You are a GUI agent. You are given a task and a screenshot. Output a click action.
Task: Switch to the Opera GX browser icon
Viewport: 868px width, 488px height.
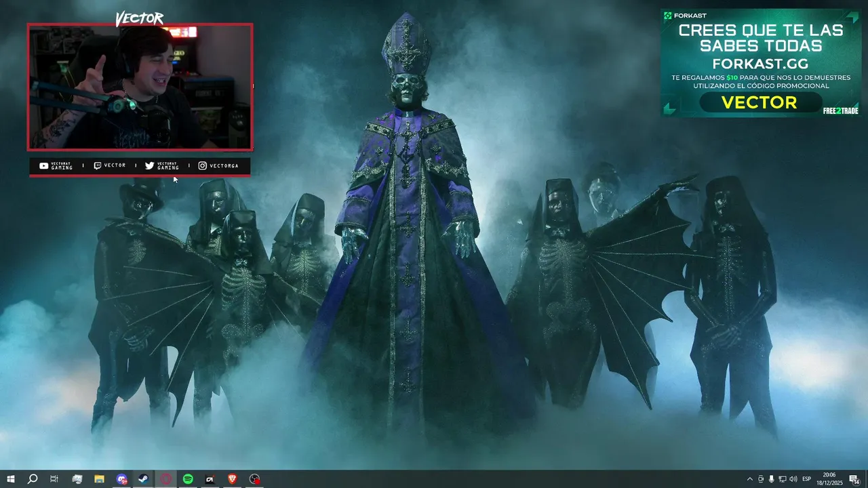pyautogui.click(x=166, y=479)
